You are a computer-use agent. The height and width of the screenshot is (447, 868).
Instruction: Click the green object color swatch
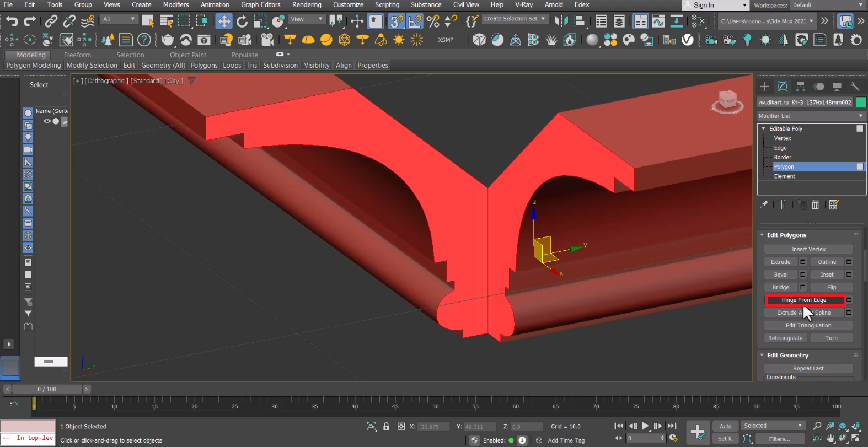click(x=861, y=102)
